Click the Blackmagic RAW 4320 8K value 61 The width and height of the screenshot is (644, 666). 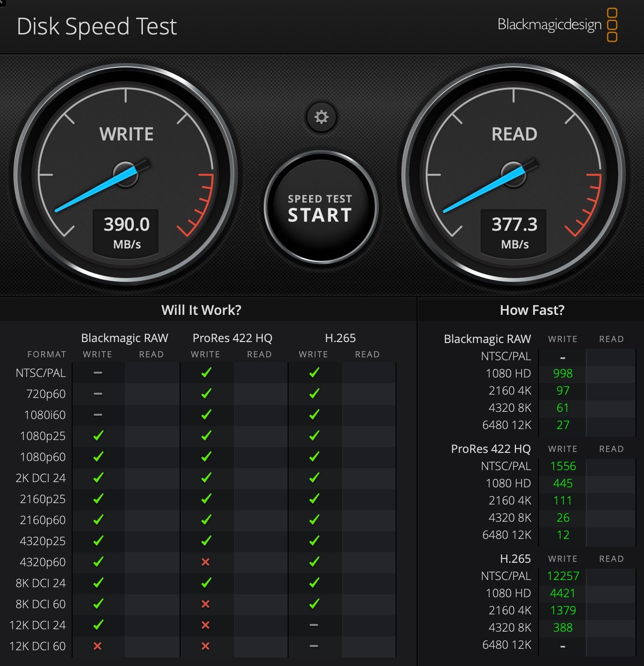[563, 408]
